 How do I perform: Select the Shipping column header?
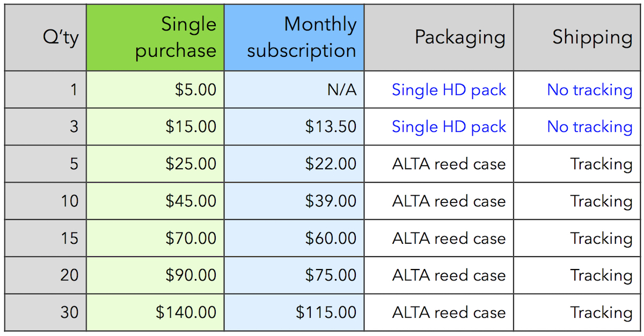click(x=579, y=38)
